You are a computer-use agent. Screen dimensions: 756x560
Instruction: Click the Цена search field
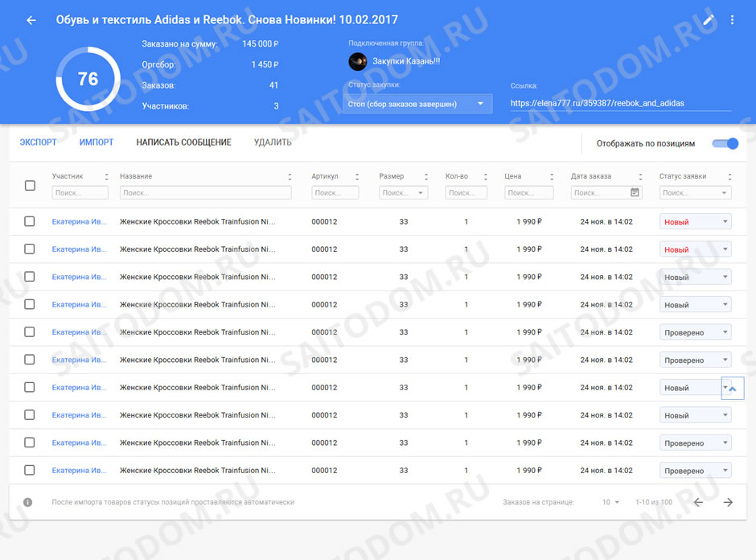[529, 192]
